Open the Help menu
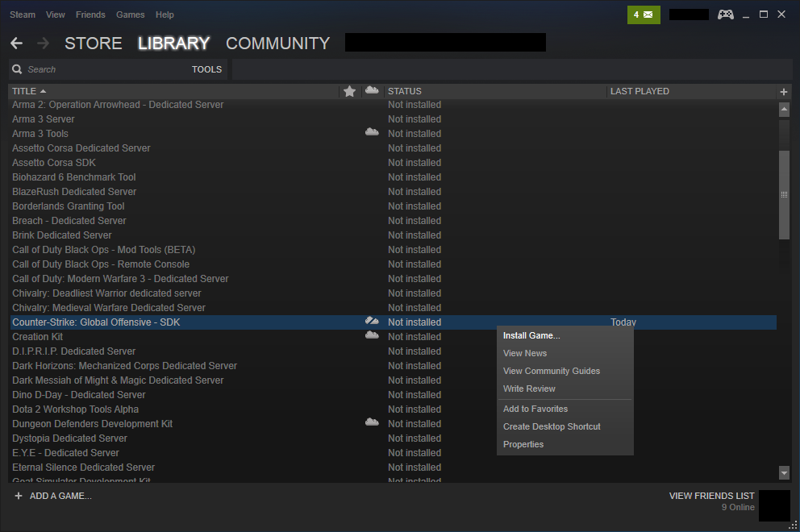800x532 pixels. click(165, 15)
